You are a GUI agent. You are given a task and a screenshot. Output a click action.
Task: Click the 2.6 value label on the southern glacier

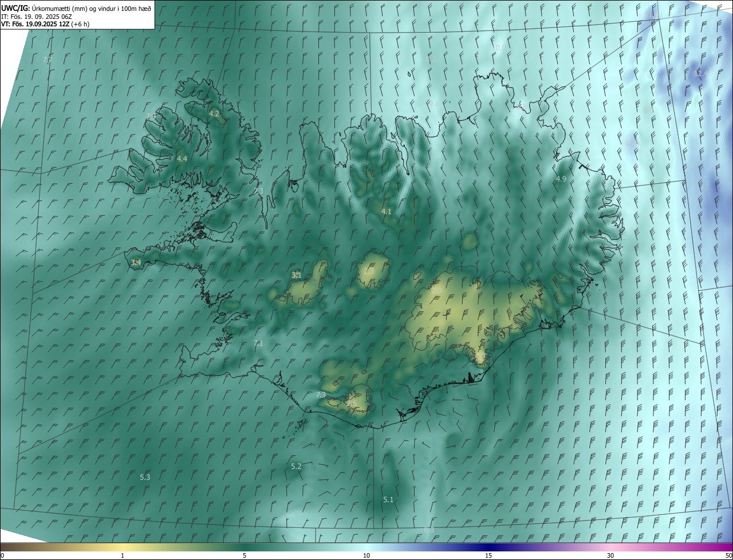(x=352, y=404)
